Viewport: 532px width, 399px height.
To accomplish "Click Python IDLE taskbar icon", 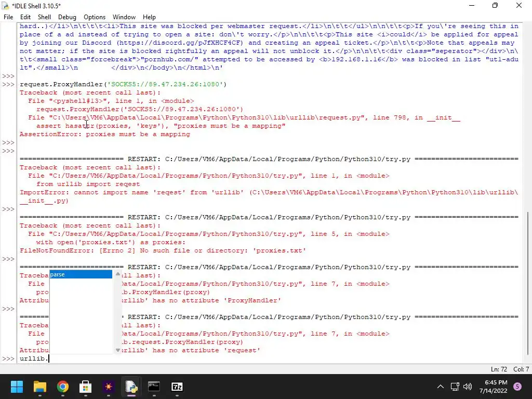I will click(131, 387).
